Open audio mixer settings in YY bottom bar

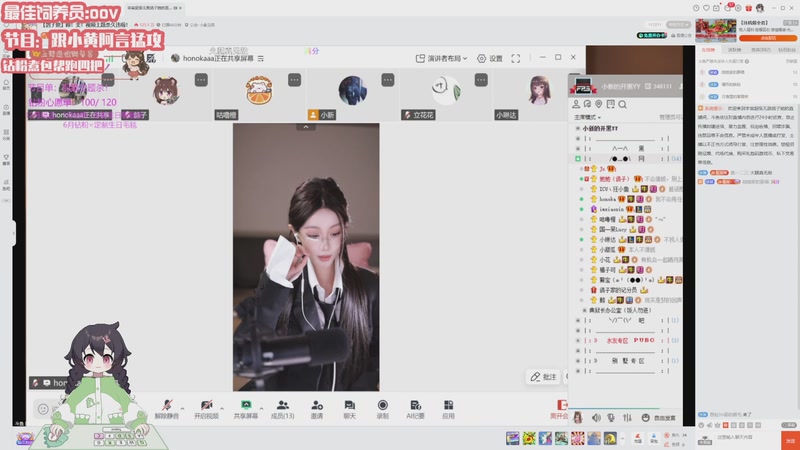pos(627,418)
